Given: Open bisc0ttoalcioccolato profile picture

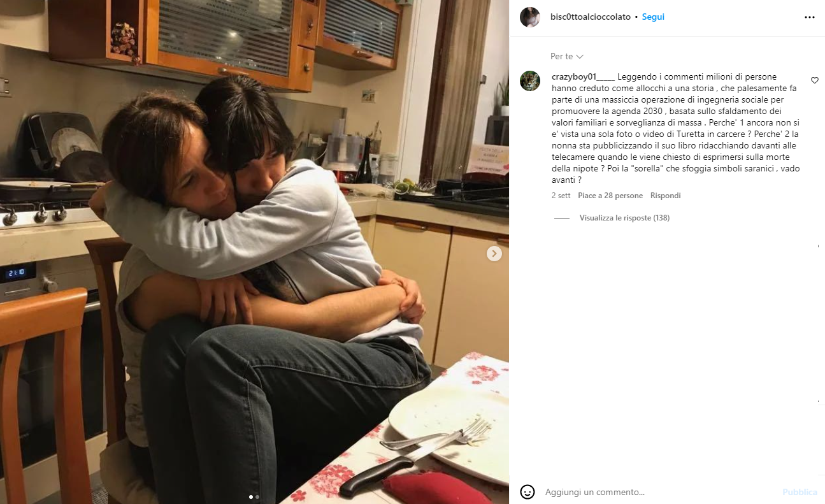Looking at the screenshot, I should (x=530, y=17).
